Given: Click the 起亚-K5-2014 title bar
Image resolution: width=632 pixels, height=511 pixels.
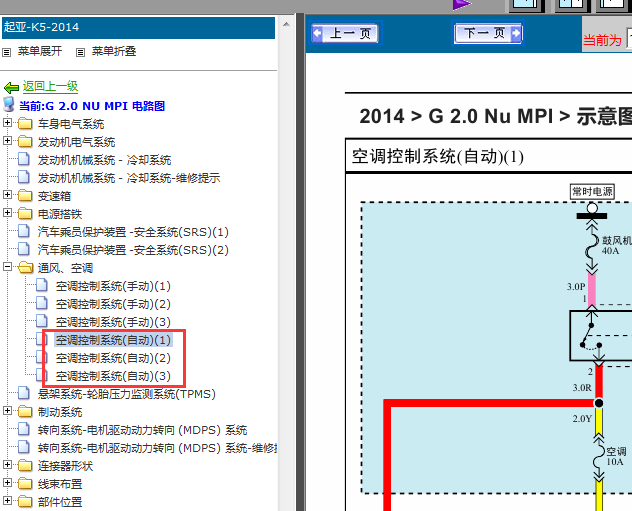Looking at the screenshot, I should coord(138,27).
